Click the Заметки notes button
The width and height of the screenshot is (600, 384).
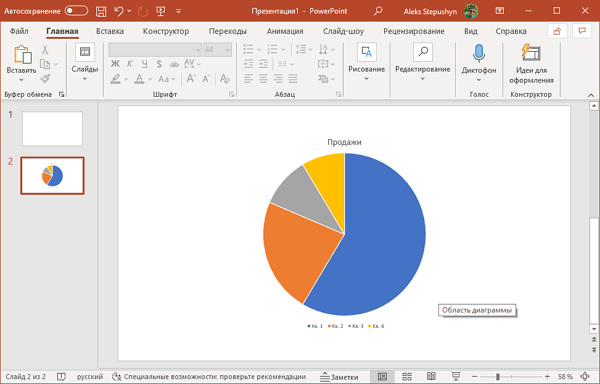339,377
